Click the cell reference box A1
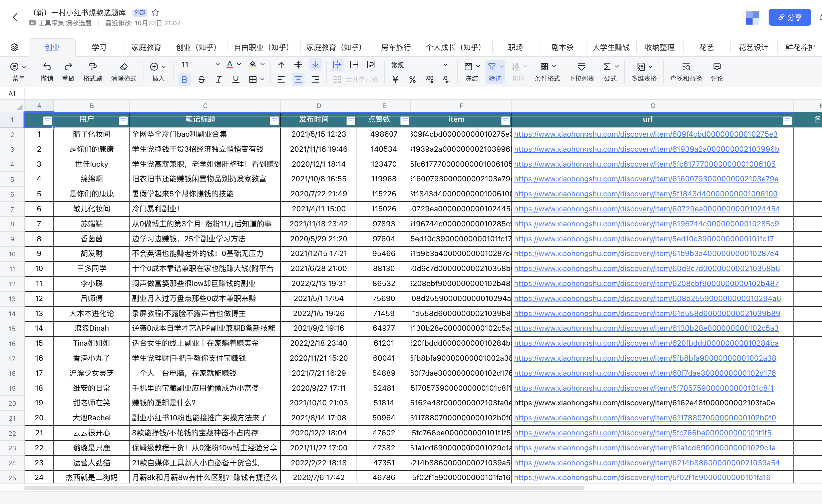 click(x=12, y=93)
